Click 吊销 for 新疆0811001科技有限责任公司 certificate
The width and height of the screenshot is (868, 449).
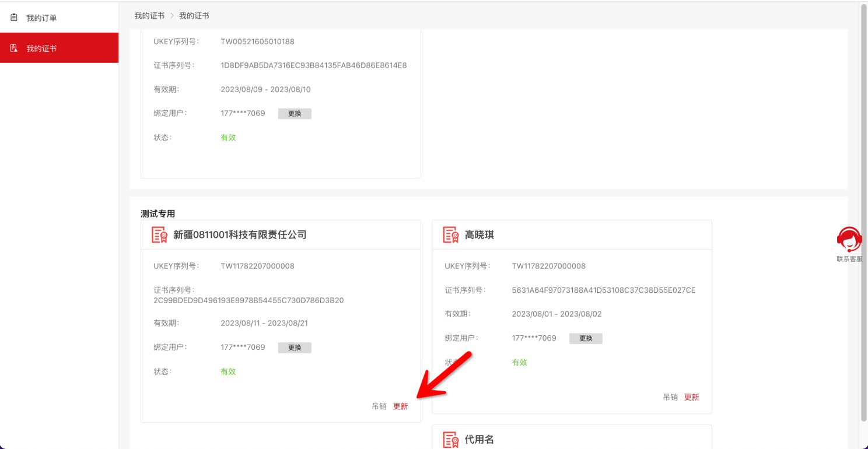[379, 406]
